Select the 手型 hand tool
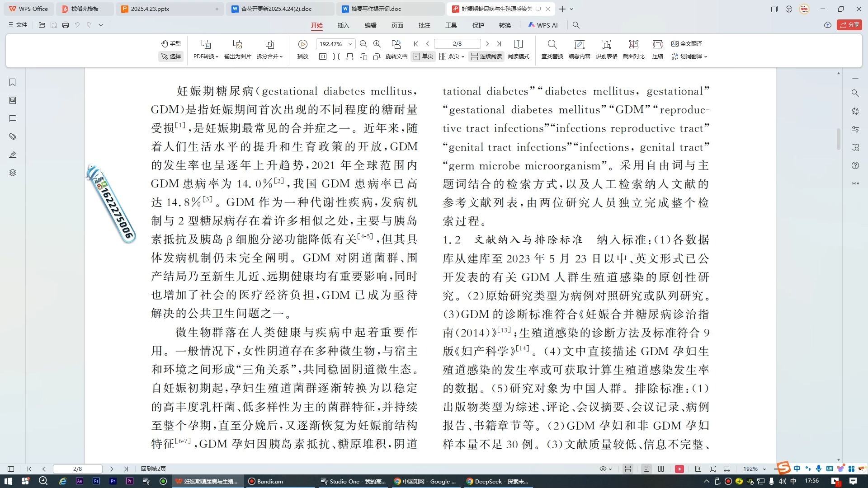This screenshot has height=488, width=868. coord(171,43)
